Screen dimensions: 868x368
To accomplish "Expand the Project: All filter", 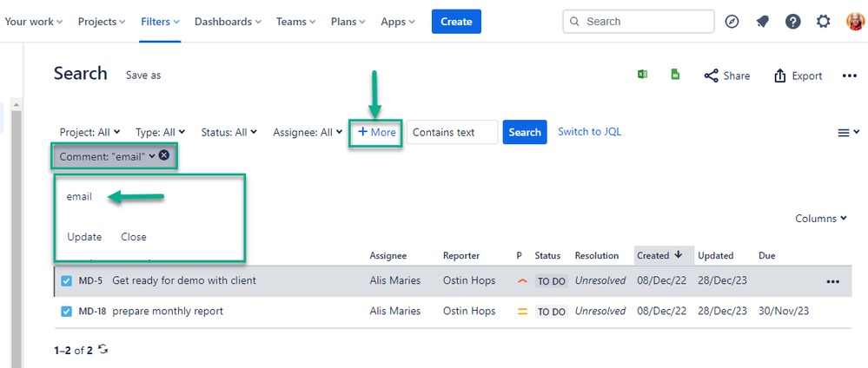I will pos(89,132).
